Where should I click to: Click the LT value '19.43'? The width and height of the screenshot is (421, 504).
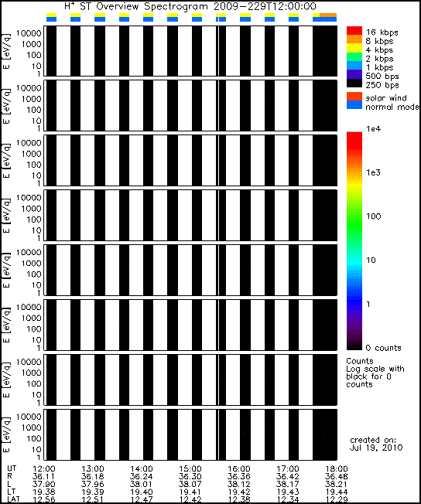tap(288, 492)
